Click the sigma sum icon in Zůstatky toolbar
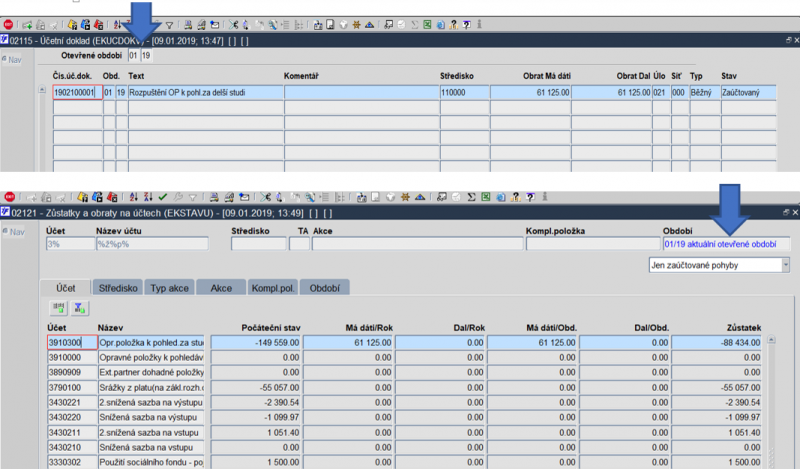 point(471,197)
